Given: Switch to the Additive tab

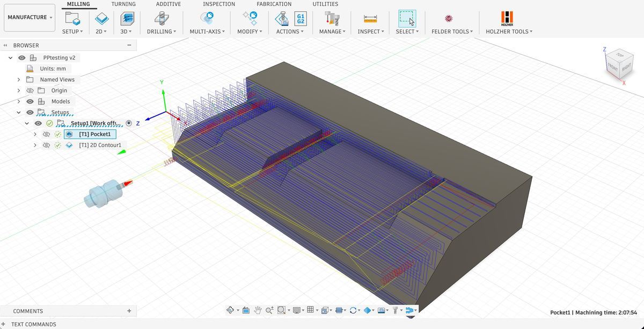Looking at the screenshot, I should coord(169,4).
